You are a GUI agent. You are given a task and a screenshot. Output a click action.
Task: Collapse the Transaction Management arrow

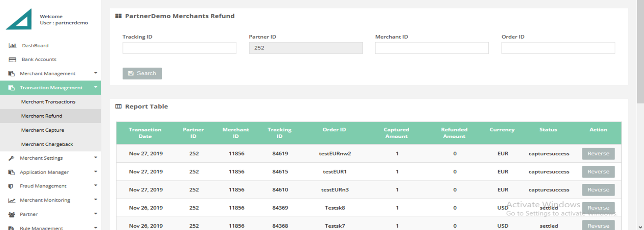coord(95,87)
